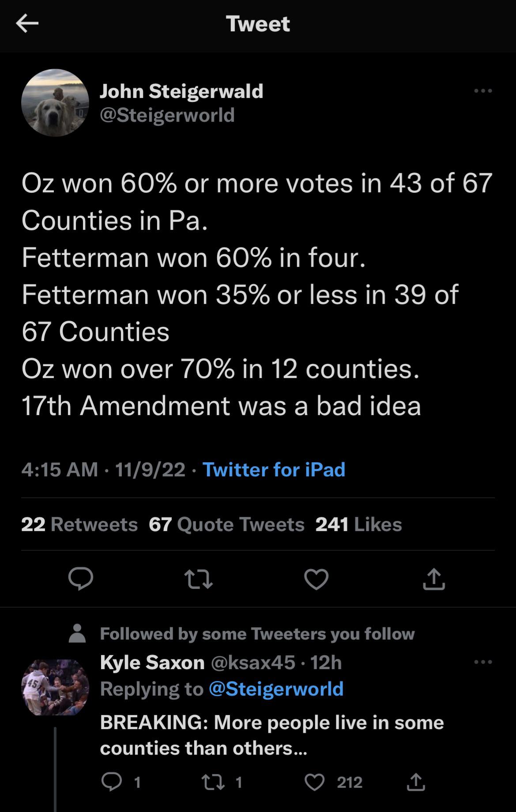Viewport: 516px width, 812px height.
Task: Like Kyle Saxon's reply with 212 likes
Action: point(315,782)
